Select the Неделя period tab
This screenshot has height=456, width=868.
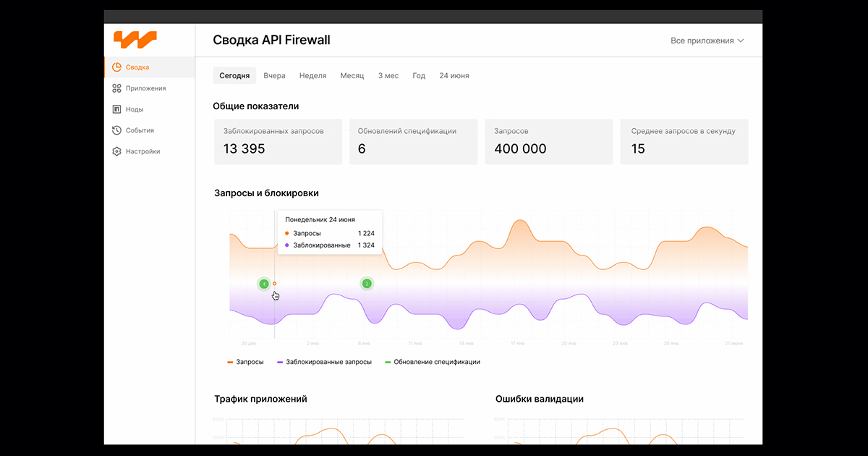[x=312, y=75]
